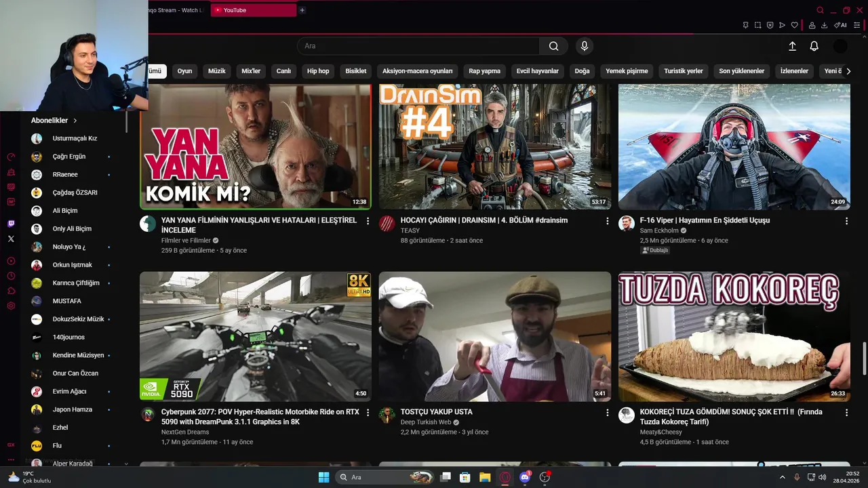Open the upload/create icon in YouTube header
Viewport: 868px width, 488px height.
[x=792, y=46]
